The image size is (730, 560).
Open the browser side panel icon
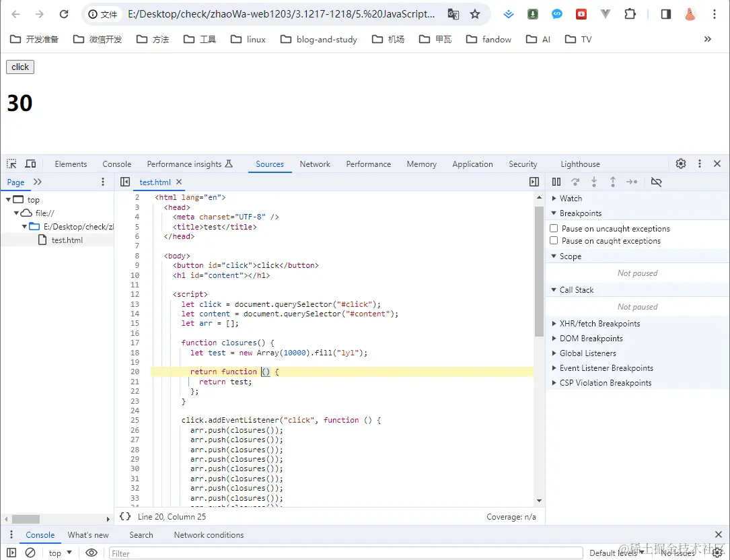(x=666, y=14)
